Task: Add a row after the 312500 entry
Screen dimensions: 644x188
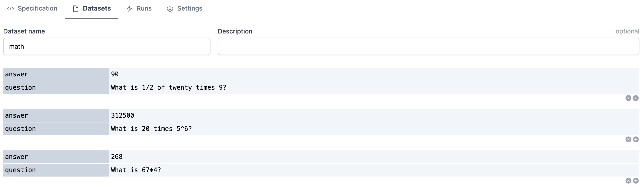Action: pyautogui.click(x=636, y=140)
